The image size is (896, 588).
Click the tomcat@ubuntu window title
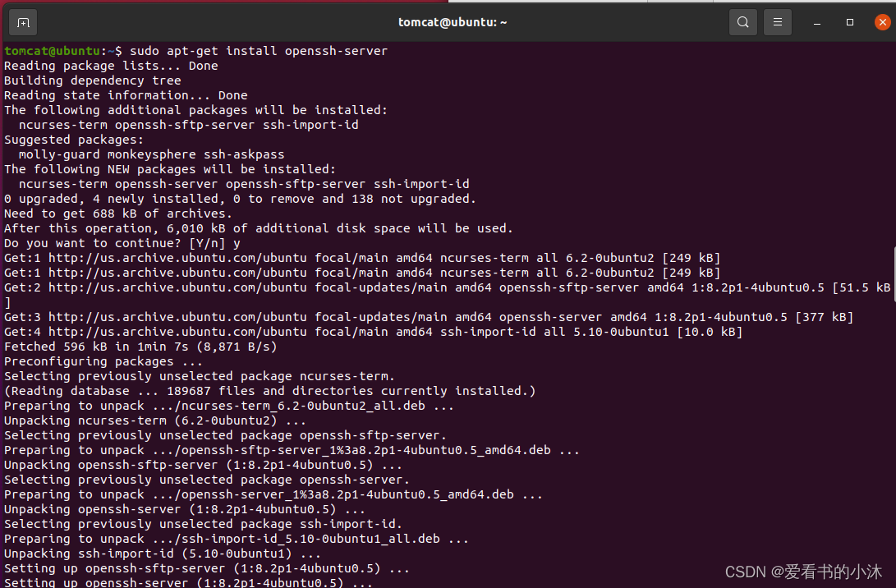pyautogui.click(x=453, y=22)
